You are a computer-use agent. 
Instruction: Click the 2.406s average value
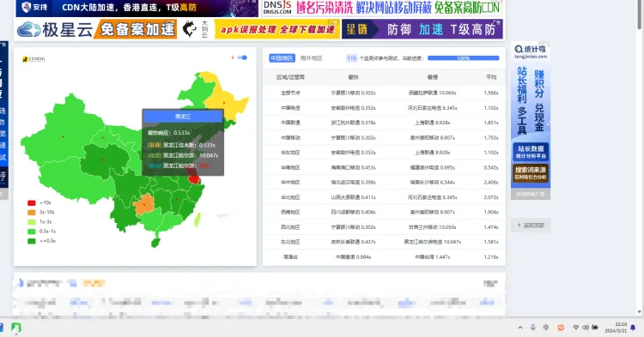(491, 183)
